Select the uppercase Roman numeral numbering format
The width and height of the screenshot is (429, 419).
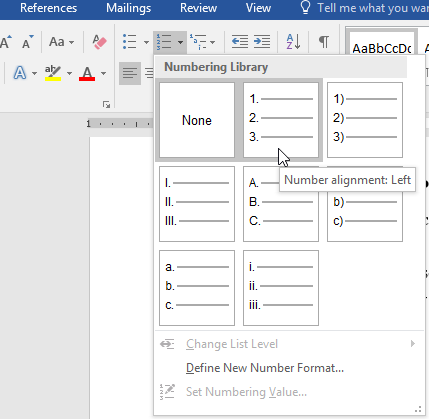pyautogui.click(x=197, y=204)
